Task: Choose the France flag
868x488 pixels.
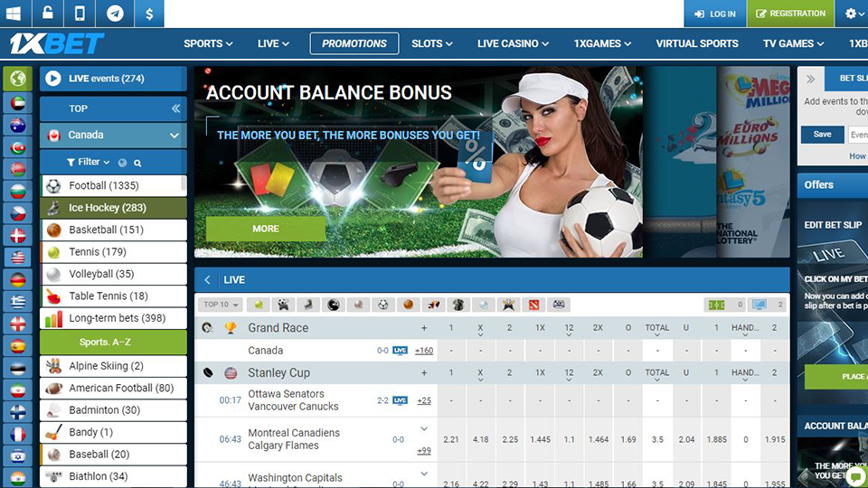Action: pos(18,435)
